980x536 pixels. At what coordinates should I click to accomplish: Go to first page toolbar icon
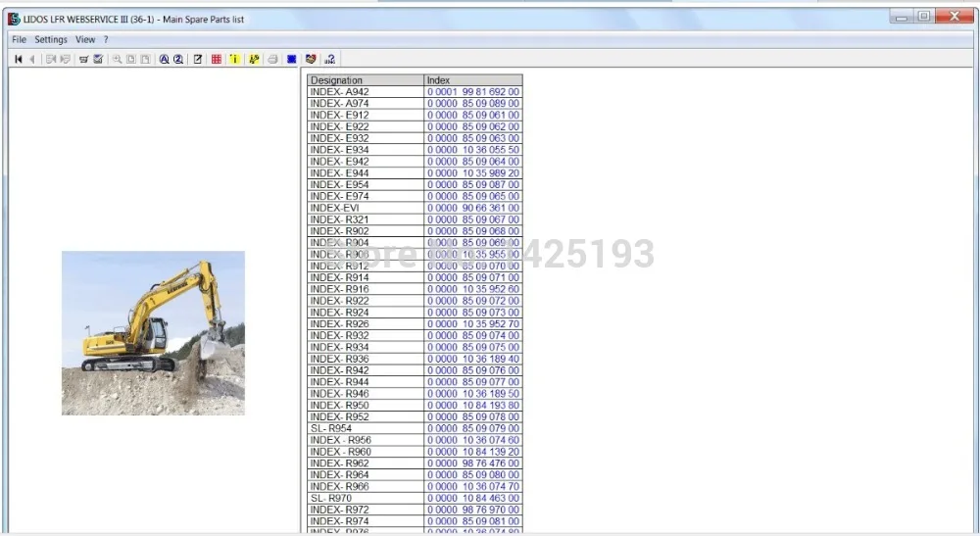pos(18,59)
